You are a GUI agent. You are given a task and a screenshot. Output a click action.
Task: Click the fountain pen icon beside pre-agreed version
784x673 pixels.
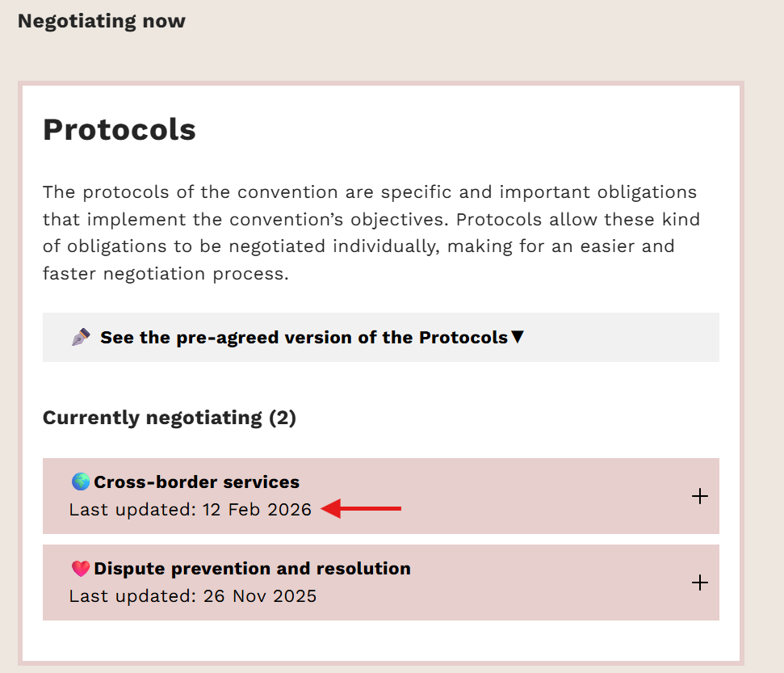pyautogui.click(x=81, y=338)
